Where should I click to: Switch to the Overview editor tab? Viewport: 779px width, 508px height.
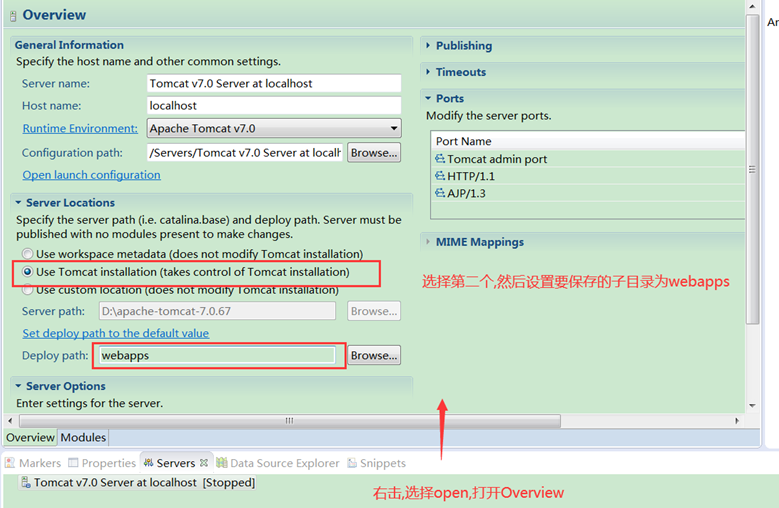[30, 437]
